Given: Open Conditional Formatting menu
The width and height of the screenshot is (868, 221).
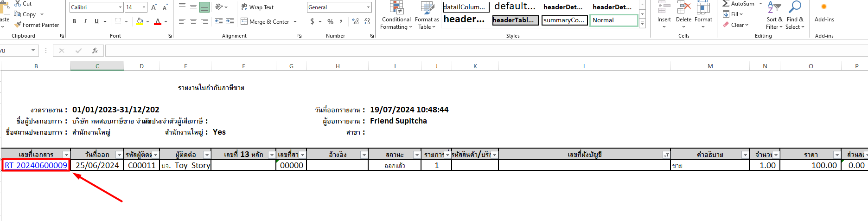Looking at the screenshot, I should pyautogui.click(x=396, y=15).
